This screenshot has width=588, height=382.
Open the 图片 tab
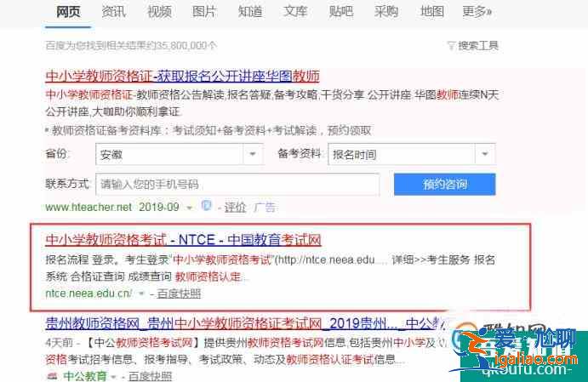click(204, 12)
